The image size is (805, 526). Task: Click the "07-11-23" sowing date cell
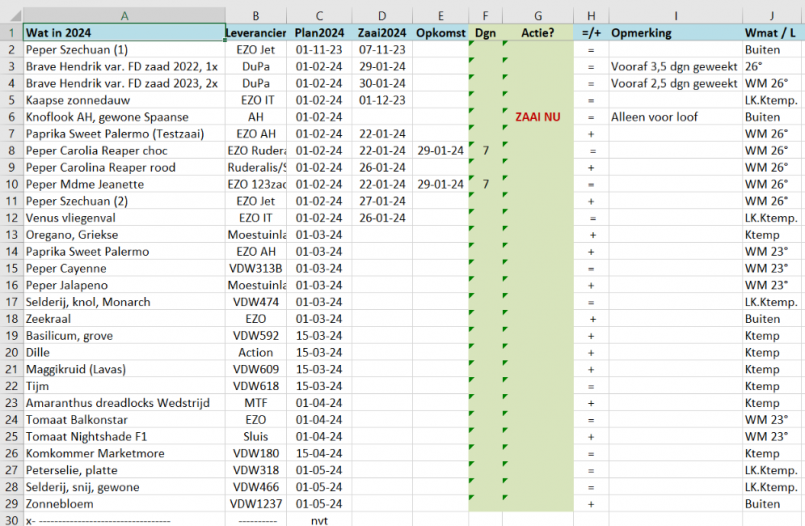click(381, 49)
